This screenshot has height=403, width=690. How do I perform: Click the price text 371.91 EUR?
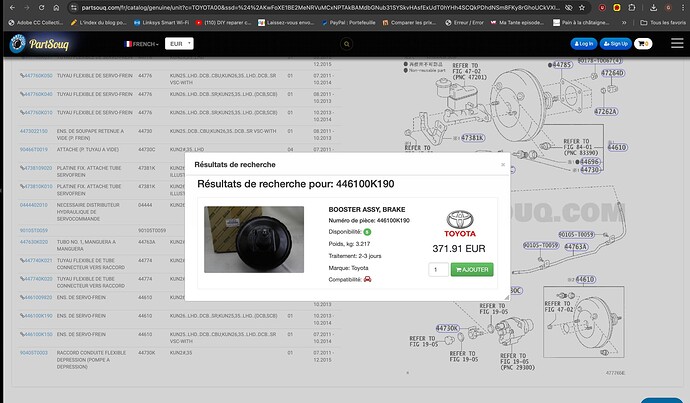tap(459, 249)
